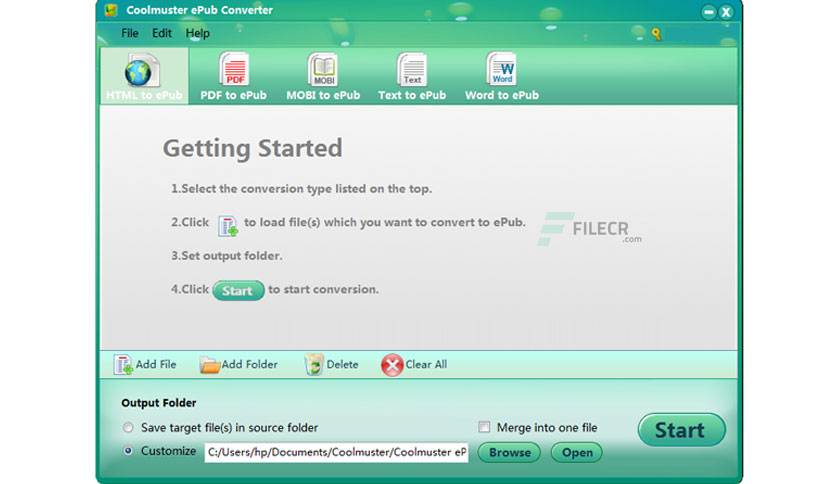Click the key register icon
Screen dimensions: 836x484
[656, 34]
